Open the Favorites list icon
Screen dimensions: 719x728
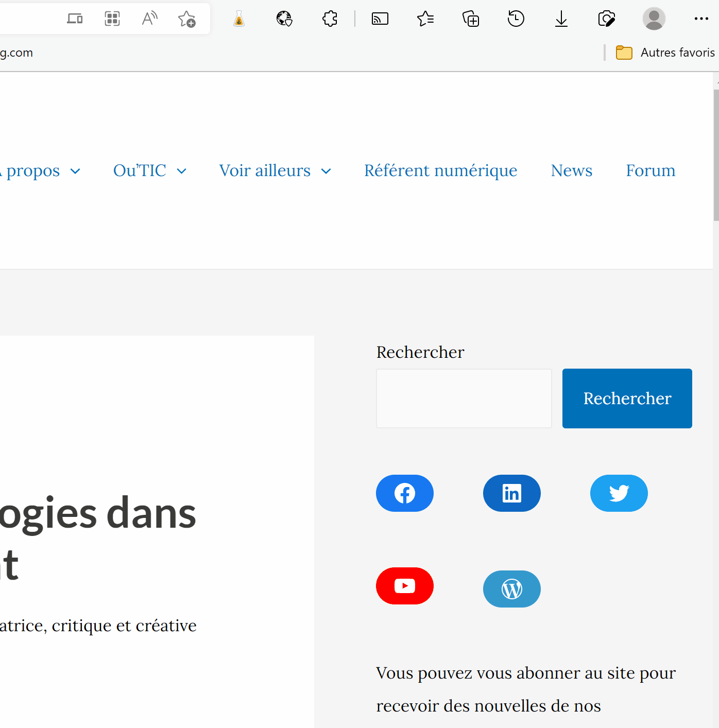coord(425,19)
